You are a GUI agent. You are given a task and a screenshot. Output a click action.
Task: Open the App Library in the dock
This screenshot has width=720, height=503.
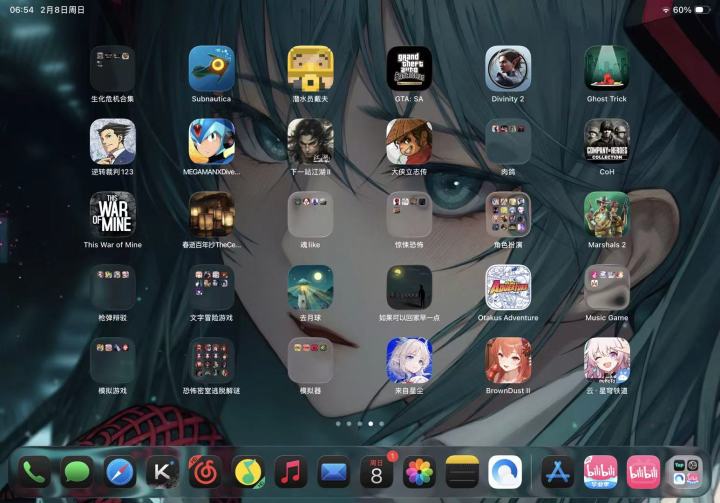click(x=686, y=472)
